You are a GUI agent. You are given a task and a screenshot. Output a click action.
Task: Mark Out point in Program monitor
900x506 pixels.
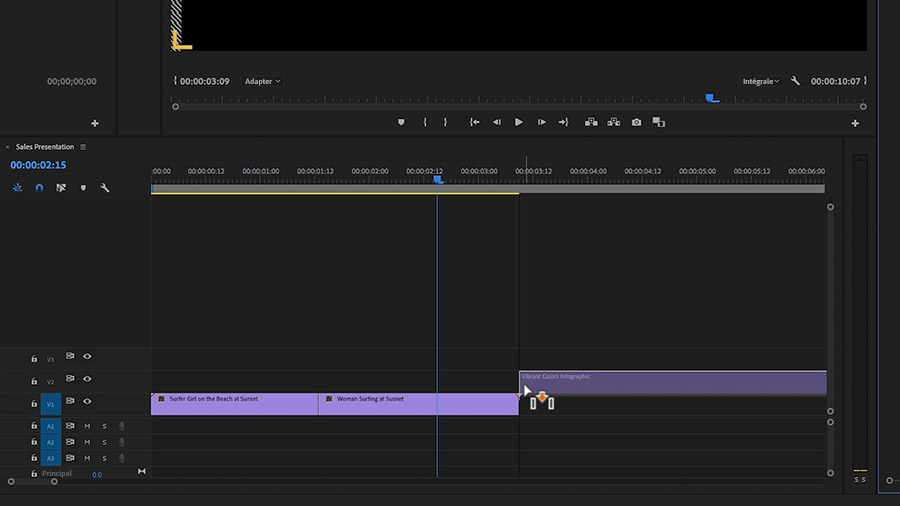coord(445,122)
